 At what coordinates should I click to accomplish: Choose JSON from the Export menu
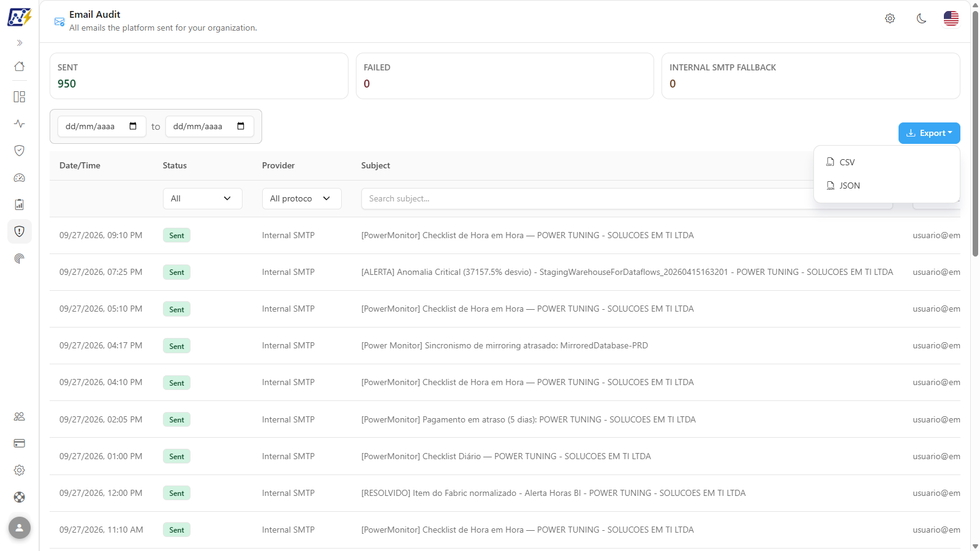pyautogui.click(x=887, y=186)
